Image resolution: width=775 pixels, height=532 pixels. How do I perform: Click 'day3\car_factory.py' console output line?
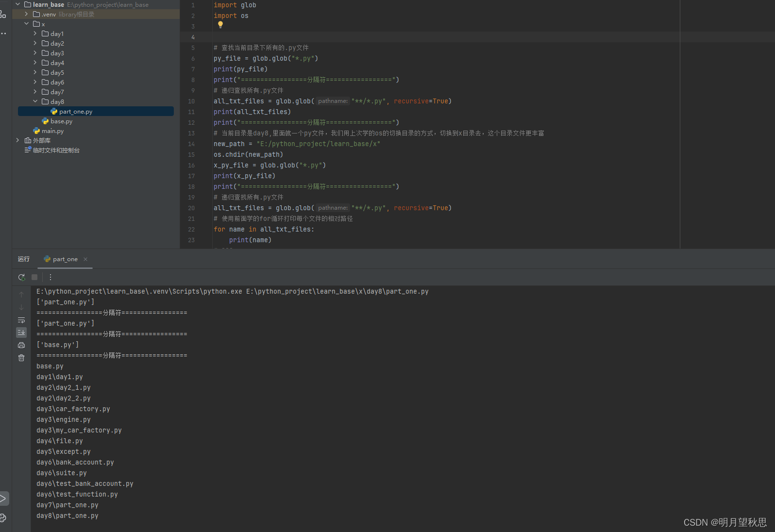coord(73,409)
